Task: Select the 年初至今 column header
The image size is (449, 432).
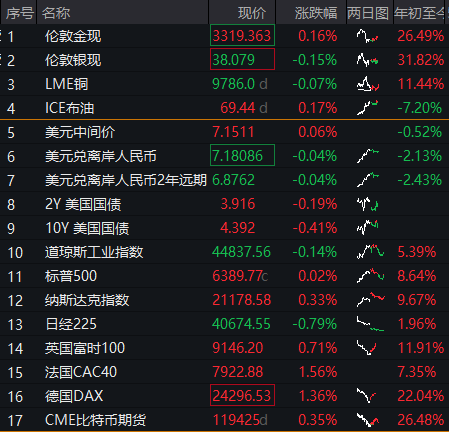Action: (419, 13)
